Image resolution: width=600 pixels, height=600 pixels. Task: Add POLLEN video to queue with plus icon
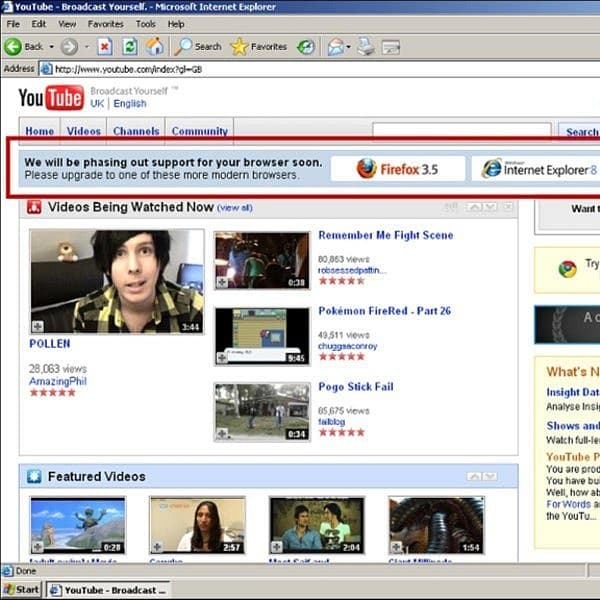(x=38, y=326)
